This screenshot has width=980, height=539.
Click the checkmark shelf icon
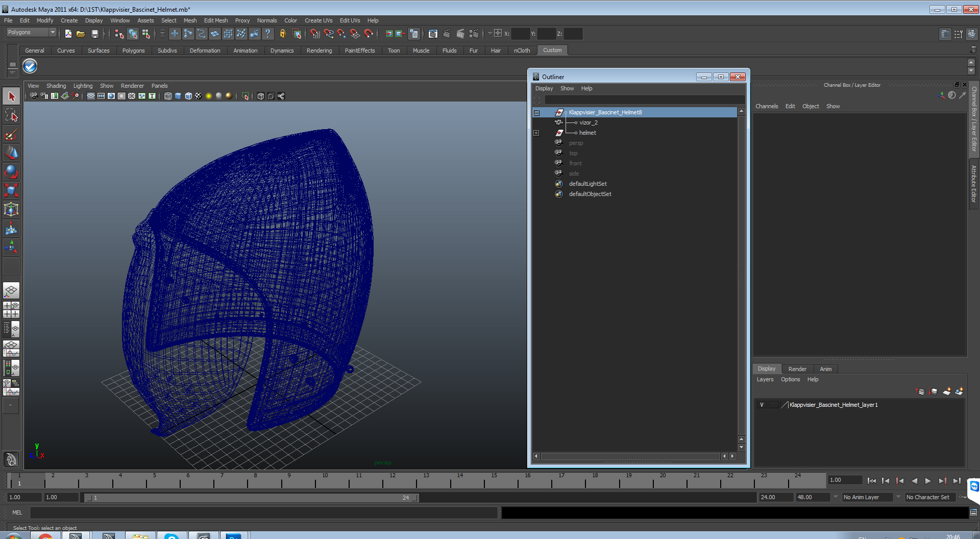[x=30, y=66]
